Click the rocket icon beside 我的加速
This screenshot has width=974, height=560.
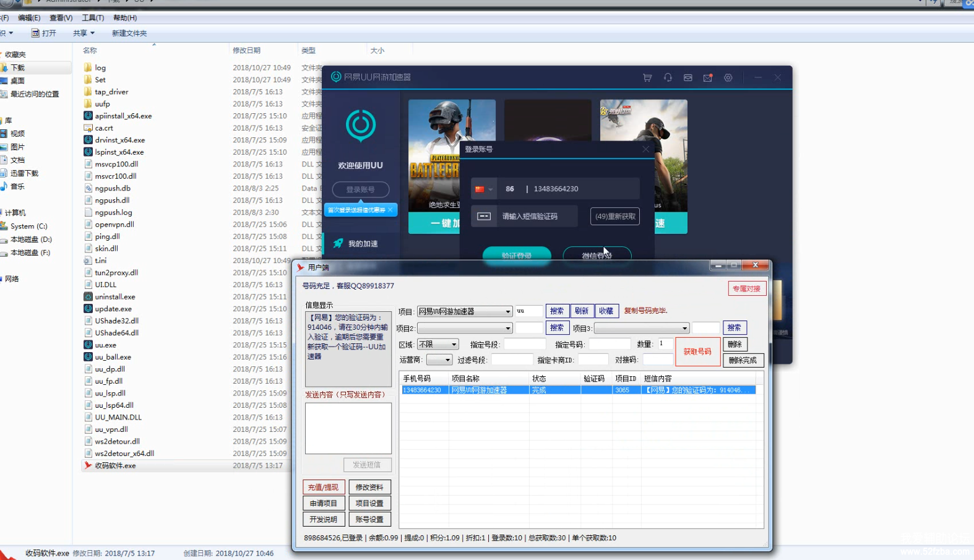(x=338, y=243)
